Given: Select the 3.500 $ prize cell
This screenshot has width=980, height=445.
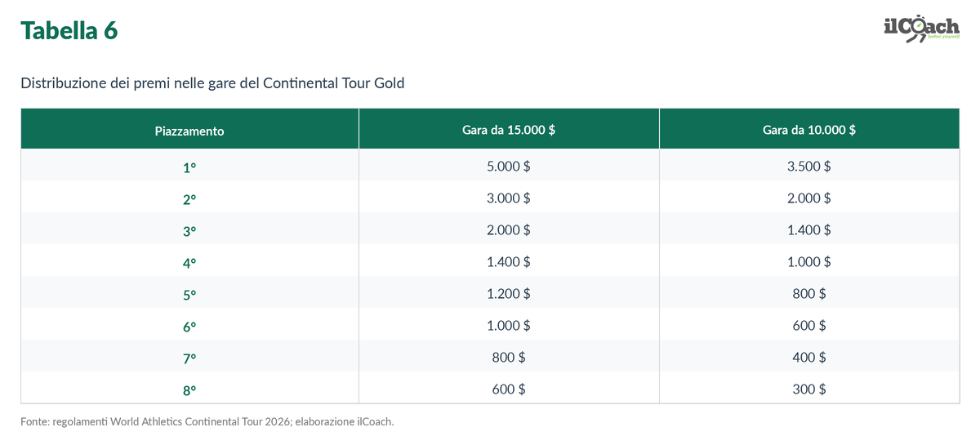Looking at the screenshot, I should 809,166.
